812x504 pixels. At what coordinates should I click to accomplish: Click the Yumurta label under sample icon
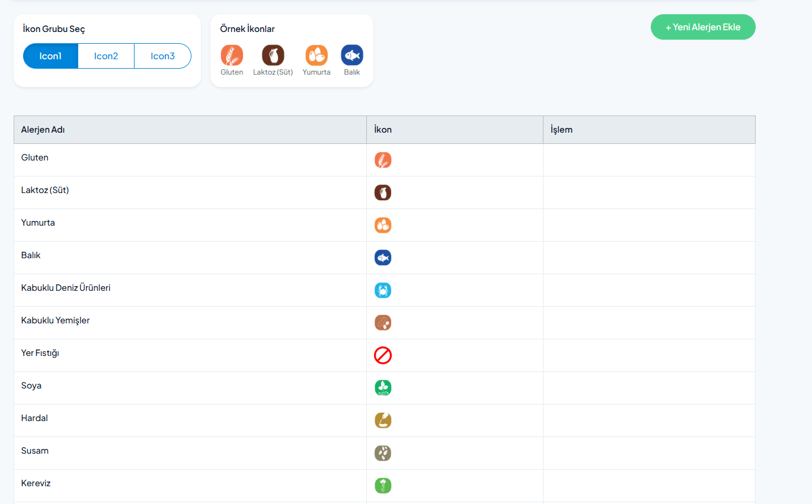[x=317, y=72]
